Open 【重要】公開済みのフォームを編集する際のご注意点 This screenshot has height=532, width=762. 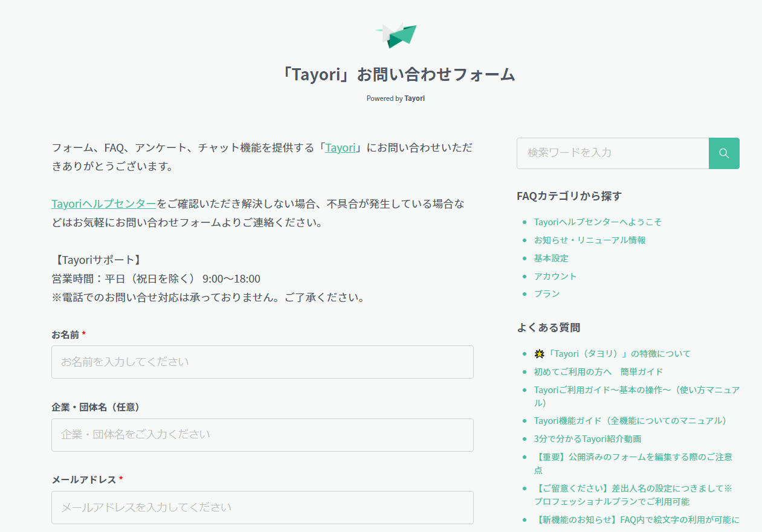(633, 457)
